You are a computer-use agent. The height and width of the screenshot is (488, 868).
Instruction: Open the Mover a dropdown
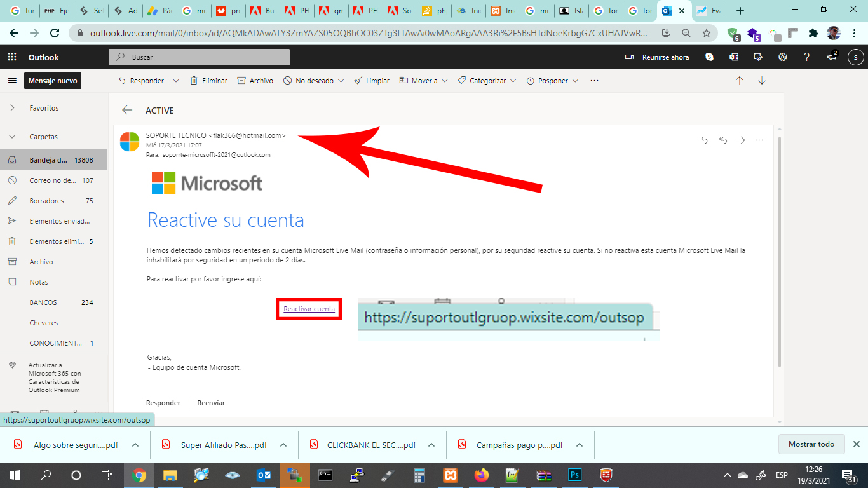(x=445, y=81)
